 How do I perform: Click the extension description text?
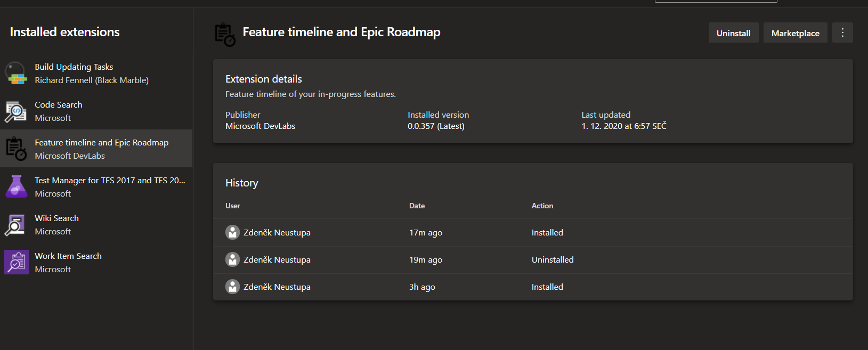pos(311,94)
